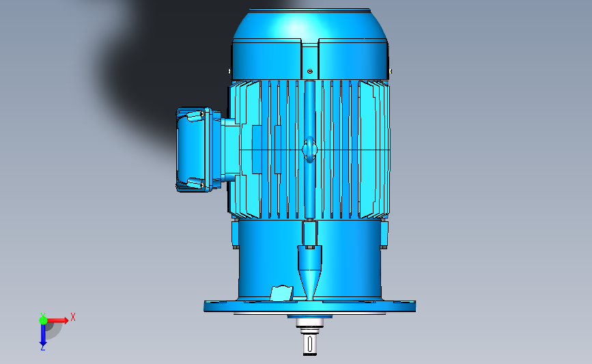Click the green Y axis dot of the triad
592x364 pixels.
coord(43,320)
